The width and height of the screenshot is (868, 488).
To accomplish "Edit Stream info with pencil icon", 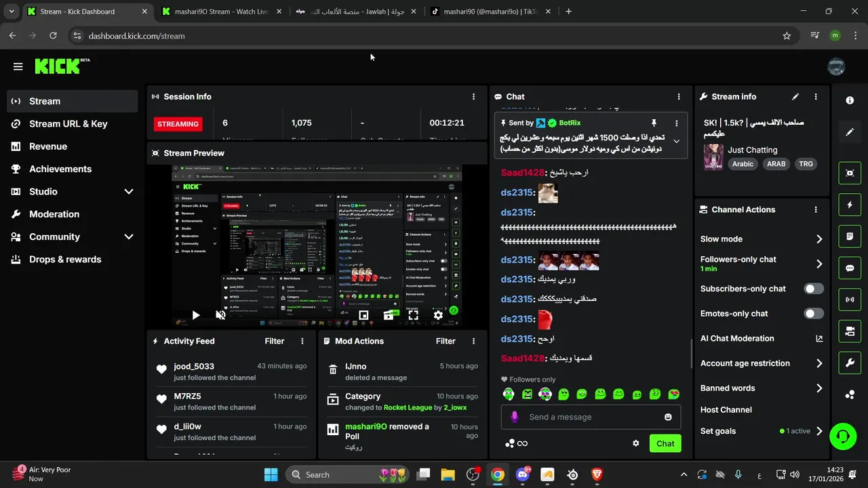I will [x=795, y=97].
